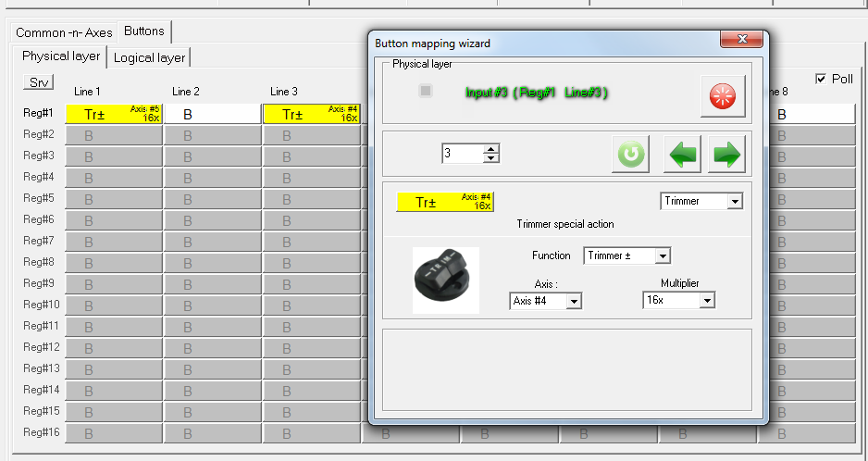The width and height of the screenshot is (868, 461).
Task: Toggle the Poll checkbox
Action: click(x=821, y=79)
